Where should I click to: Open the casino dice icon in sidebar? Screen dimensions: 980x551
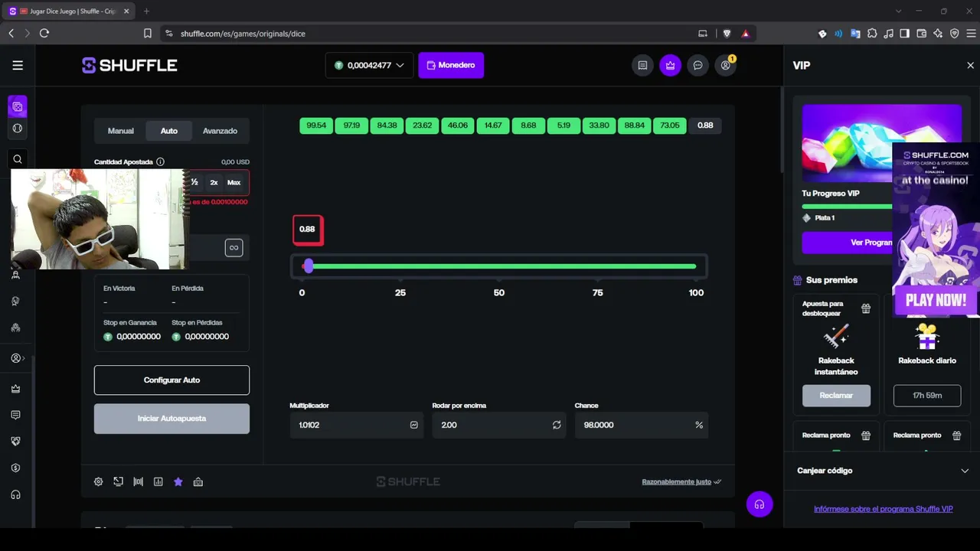coord(18,106)
